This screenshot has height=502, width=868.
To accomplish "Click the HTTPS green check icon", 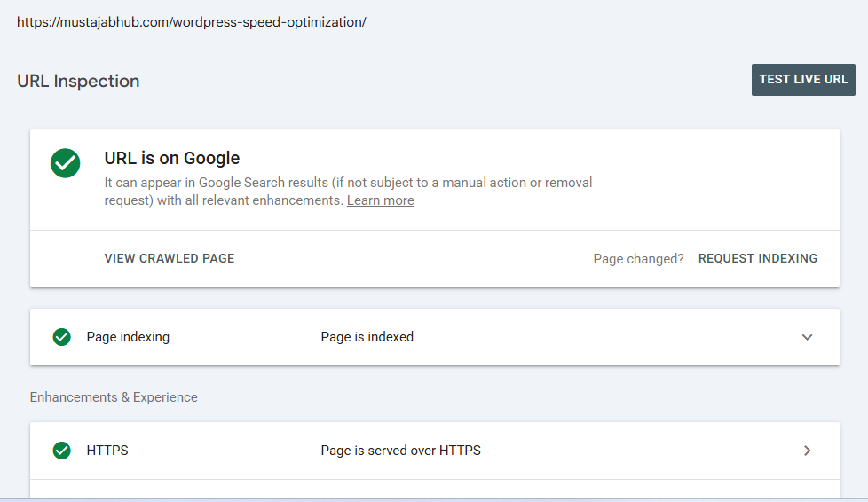I will (61, 451).
